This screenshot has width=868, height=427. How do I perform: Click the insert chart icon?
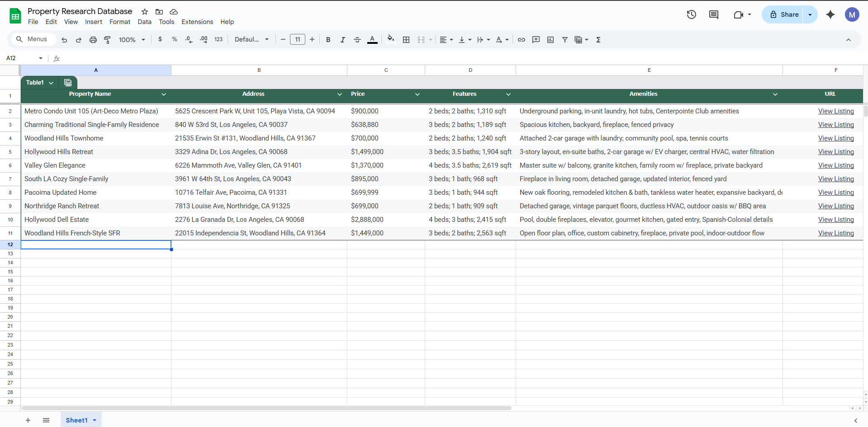coord(550,40)
